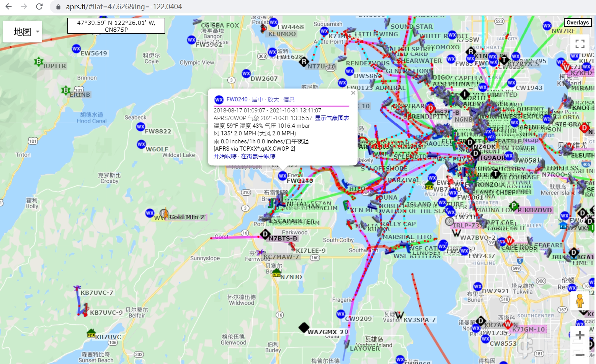Go back using the browser back arrow
The height and width of the screenshot is (364, 596).
[8, 6]
